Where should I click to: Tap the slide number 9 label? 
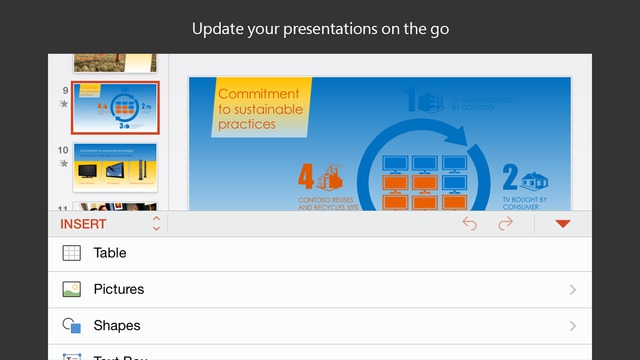point(65,91)
